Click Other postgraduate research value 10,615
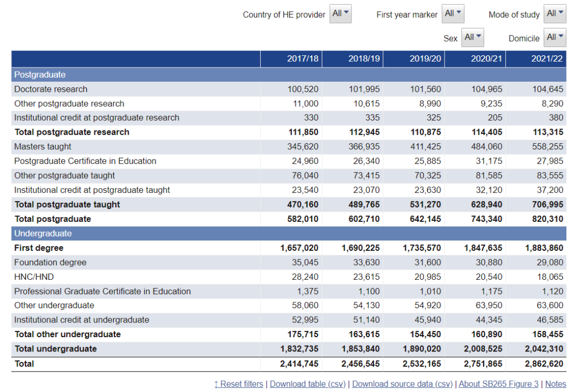 point(367,104)
